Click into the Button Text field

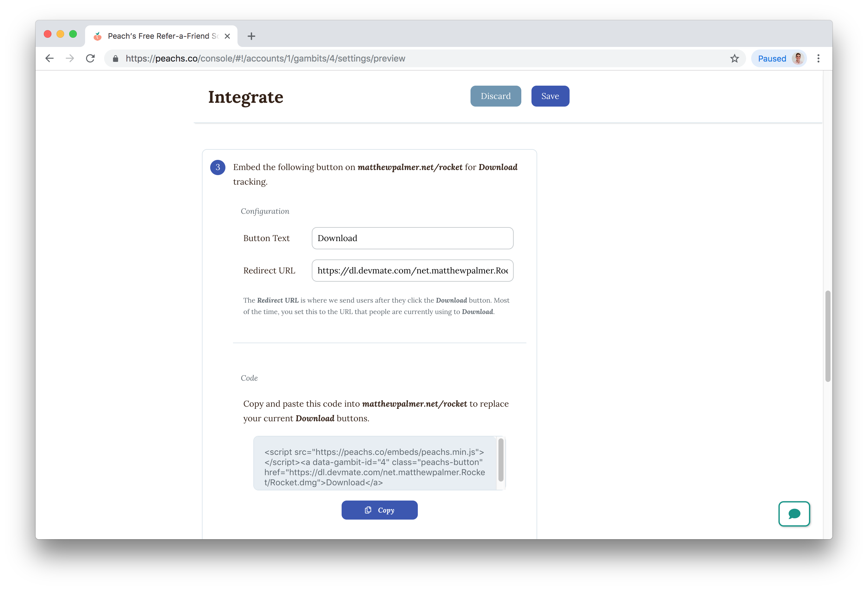click(412, 238)
